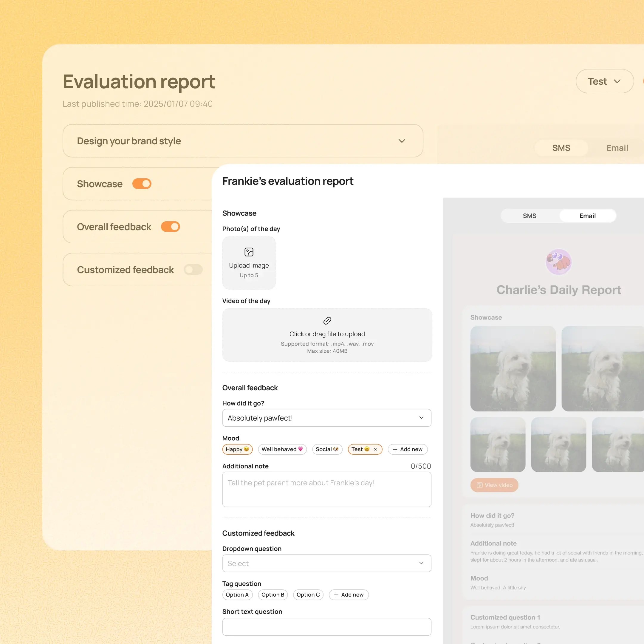This screenshot has height=644, width=644.
Task: Open the Test dropdown at top right
Action: (605, 81)
